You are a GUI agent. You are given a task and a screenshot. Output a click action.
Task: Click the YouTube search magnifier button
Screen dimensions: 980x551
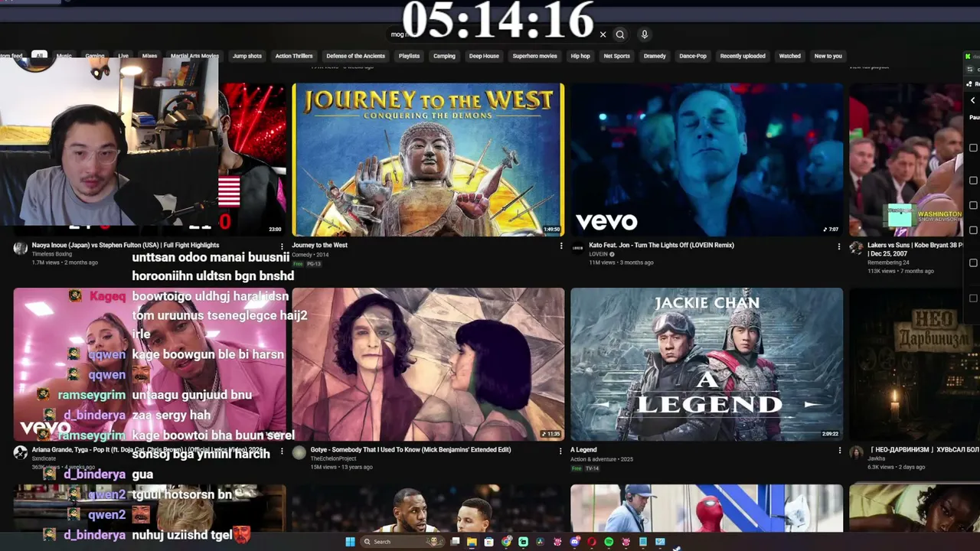tap(620, 34)
